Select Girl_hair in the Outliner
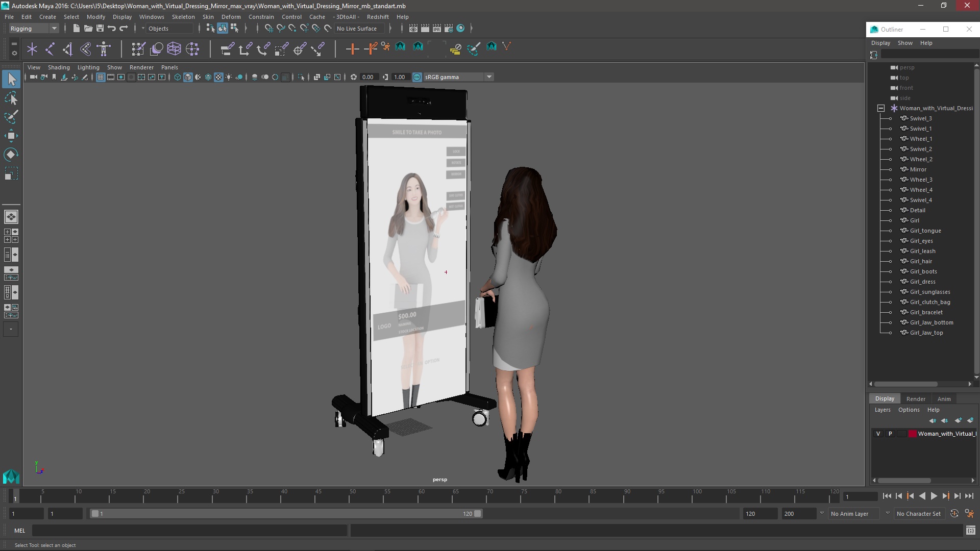The height and width of the screenshot is (551, 980). 920,261
